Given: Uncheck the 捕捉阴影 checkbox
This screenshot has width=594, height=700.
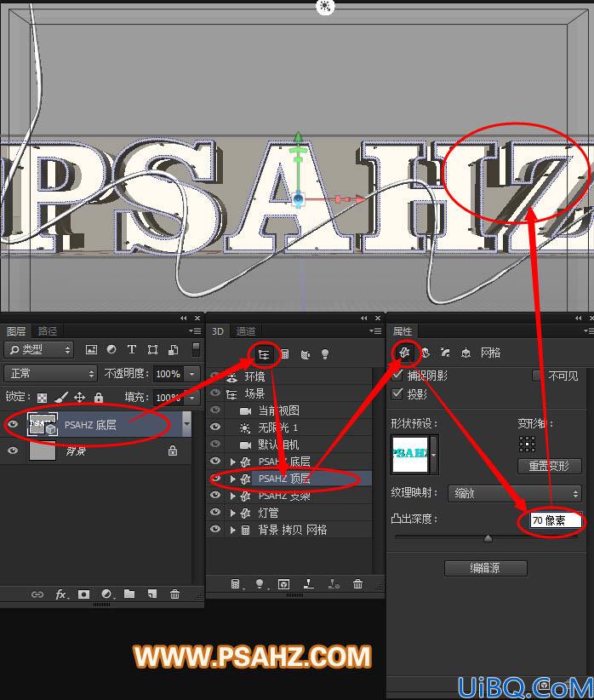Looking at the screenshot, I should pos(397,375).
